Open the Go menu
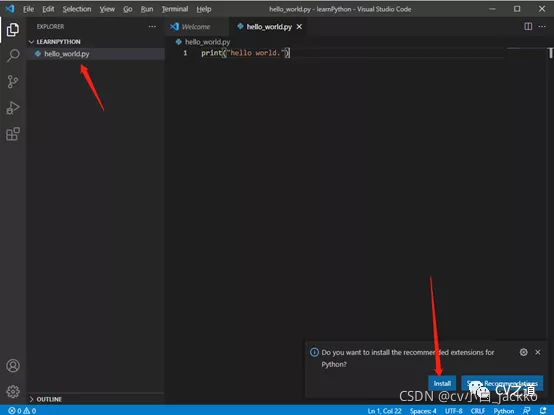 pos(128,9)
